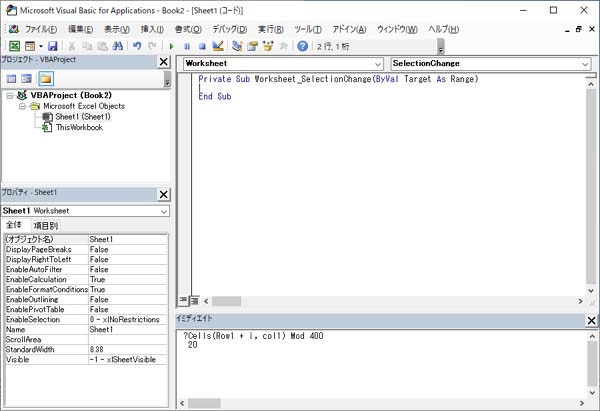600x411 pixels.
Task: Open the デバッグ (Debug) menu
Action: [x=230, y=29]
